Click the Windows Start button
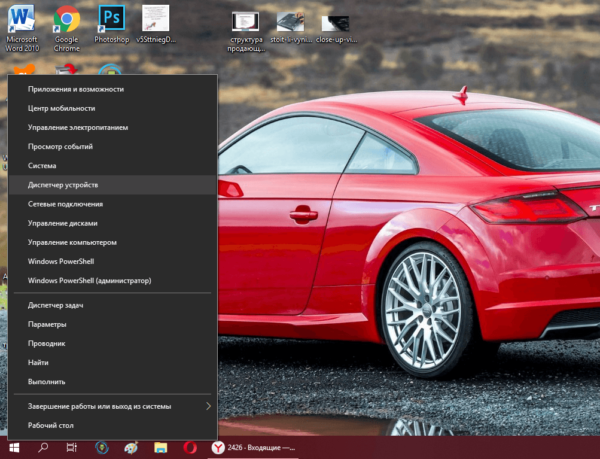This screenshot has width=600, height=459. coord(14,448)
